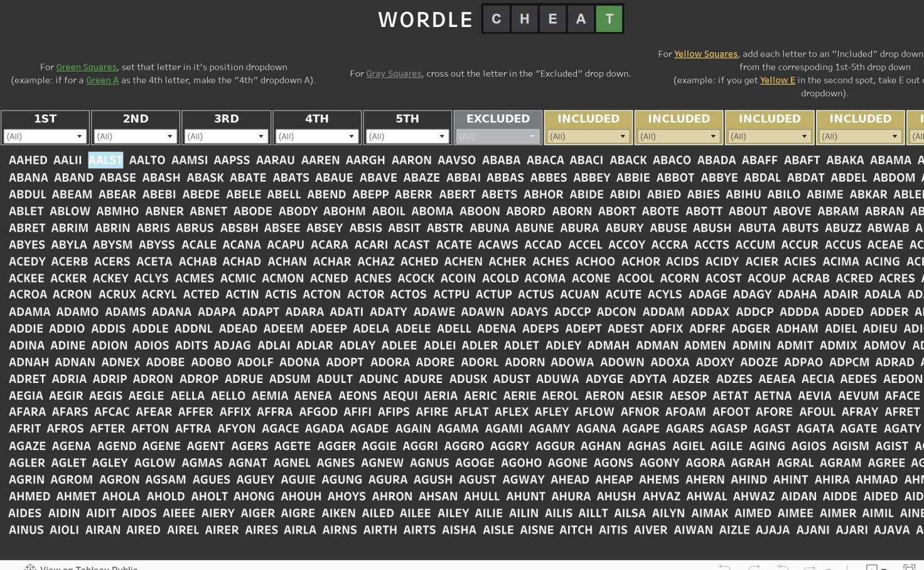
Task: Open the first INCLUDED dropdown
Action: point(588,136)
